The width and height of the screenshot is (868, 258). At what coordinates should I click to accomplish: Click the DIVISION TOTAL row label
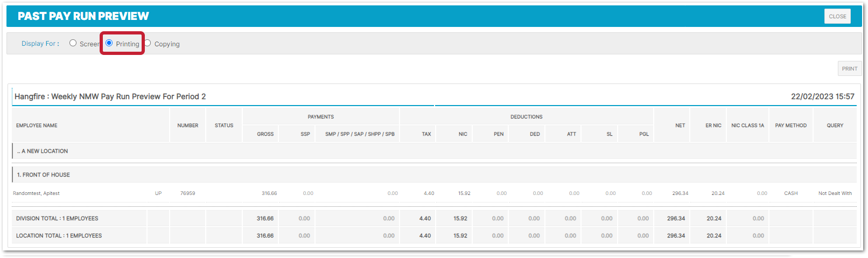[57, 219]
